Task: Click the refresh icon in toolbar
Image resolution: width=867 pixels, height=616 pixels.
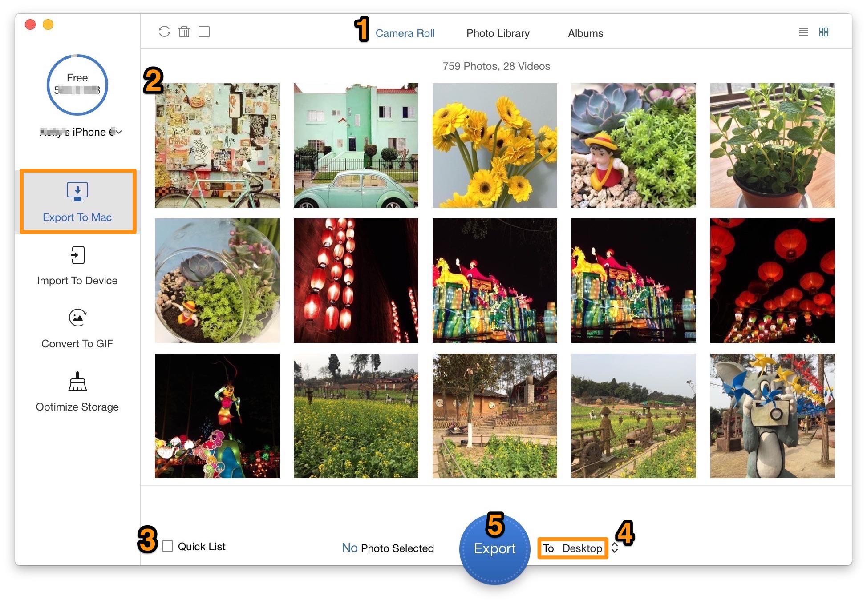Action: 164,32
